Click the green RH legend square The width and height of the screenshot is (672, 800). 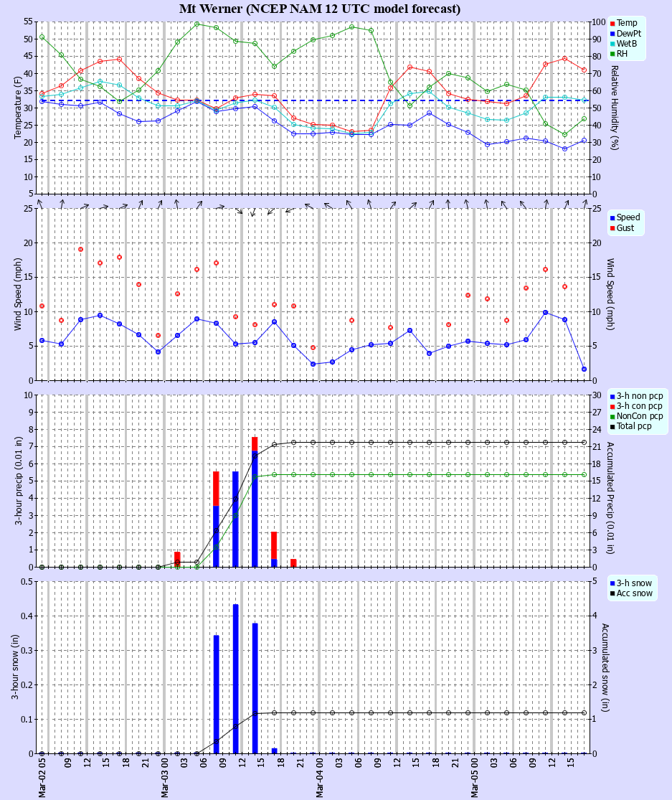[x=612, y=53]
